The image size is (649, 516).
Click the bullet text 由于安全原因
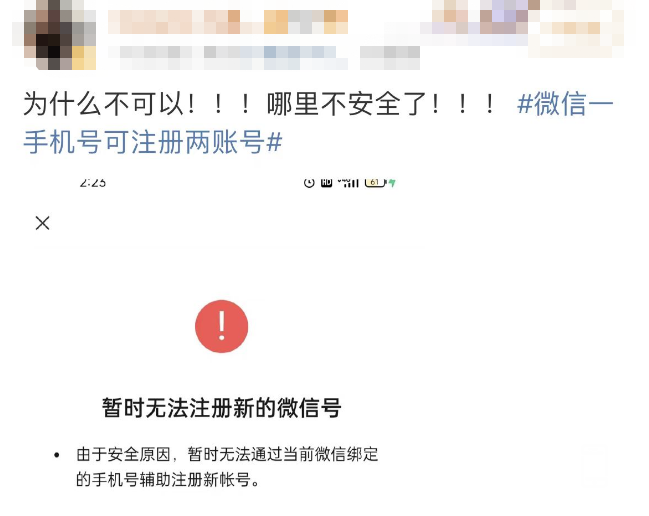pos(123,454)
